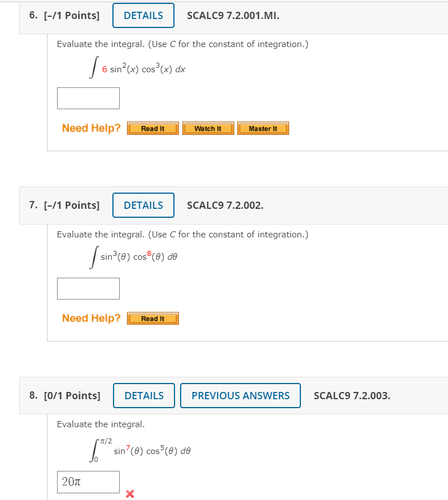448x500 pixels.
Task: Open DETAILS for question 7
Action: point(143,205)
